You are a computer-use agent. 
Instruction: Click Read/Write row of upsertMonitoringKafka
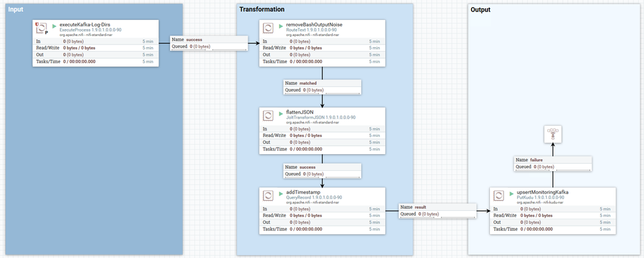point(553,215)
